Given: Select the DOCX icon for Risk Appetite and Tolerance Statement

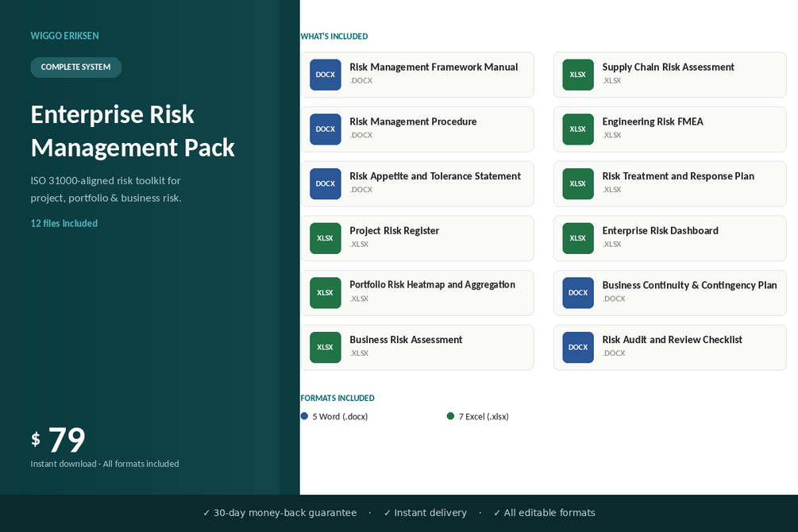Looking at the screenshot, I should (326, 183).
